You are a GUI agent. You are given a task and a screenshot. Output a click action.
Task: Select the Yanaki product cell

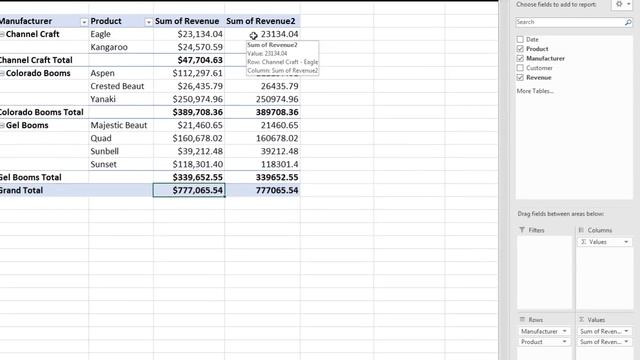click(x=121, y=99)
